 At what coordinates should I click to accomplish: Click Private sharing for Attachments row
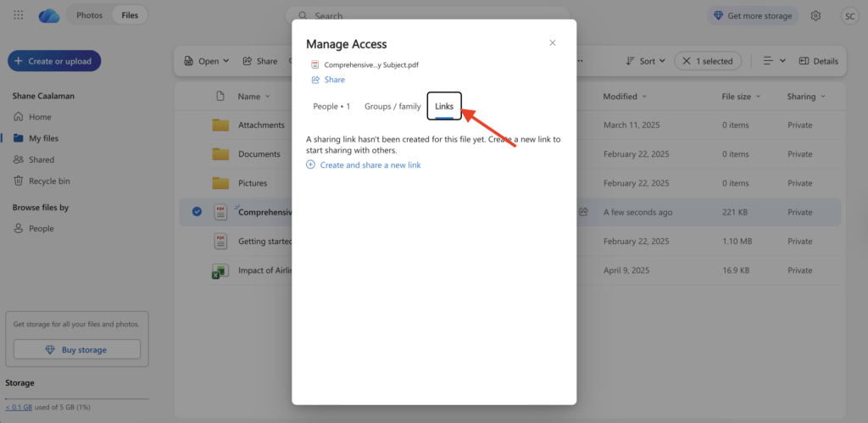pyautogui.click(x=800, y=125)
